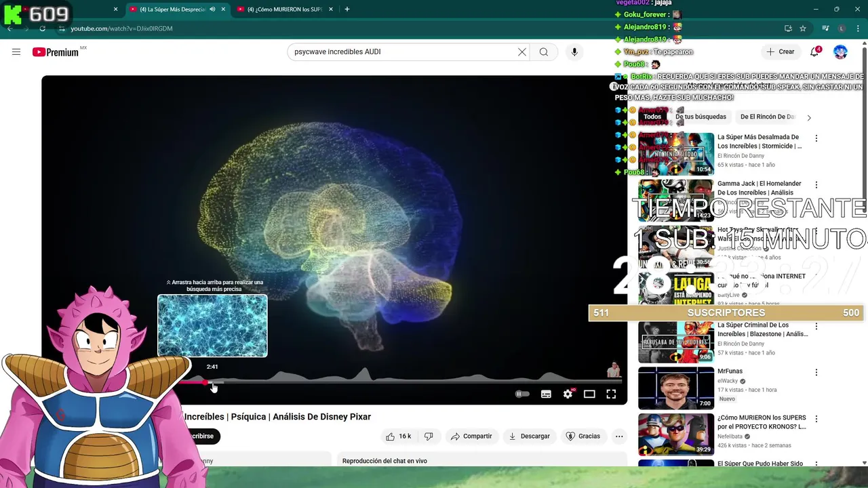Toggle the autoplay switch in the player
Image resolution: width=868 pixels, height=488 pixels.
(x=522, y=394)
